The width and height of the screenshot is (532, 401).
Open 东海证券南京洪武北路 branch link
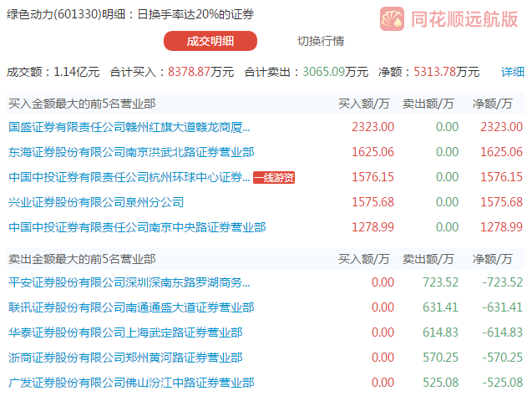tap(131, 152)
